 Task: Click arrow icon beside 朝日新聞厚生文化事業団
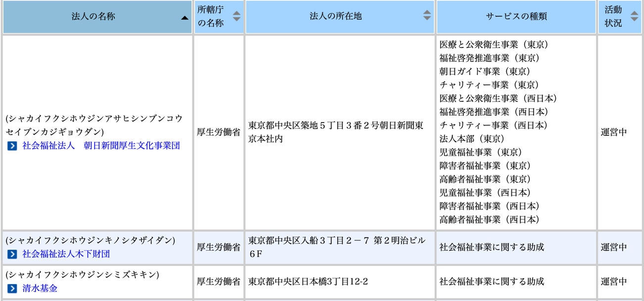click(x=12, y=146)
